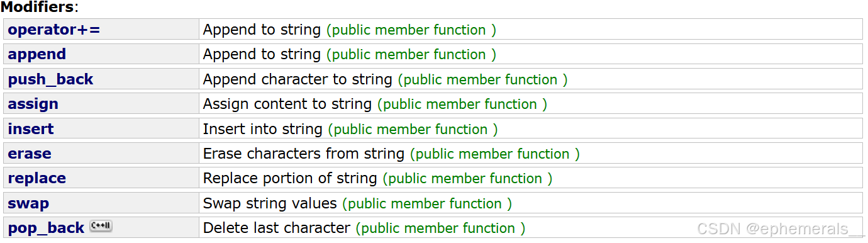Screen dimensions: 868x243
Task: Open the push_back function link
Action: 50,79
